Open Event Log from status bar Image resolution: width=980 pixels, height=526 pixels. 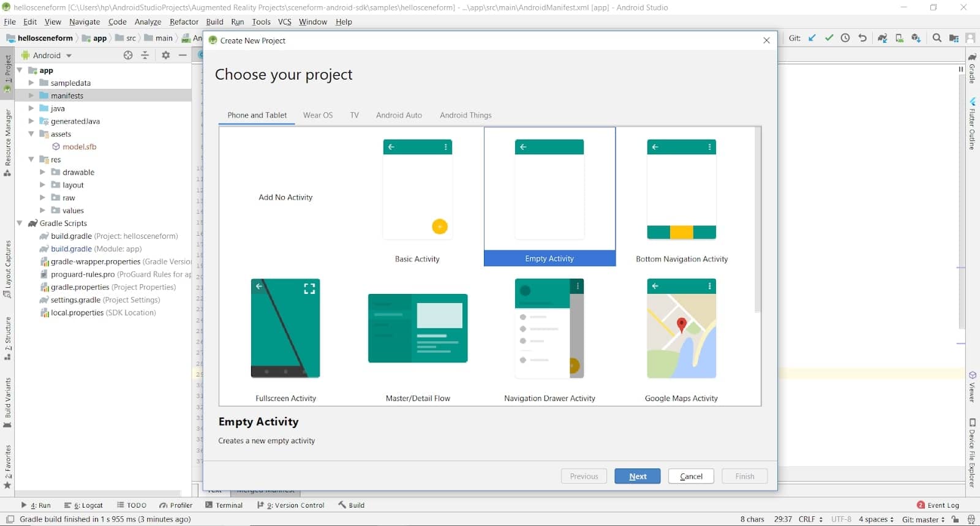click(x=938, y=505)
